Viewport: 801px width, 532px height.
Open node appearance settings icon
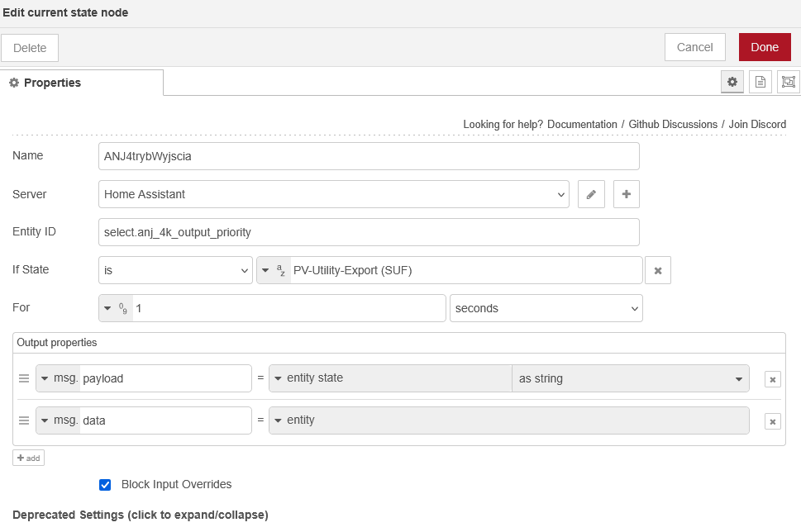pos(788,82)
